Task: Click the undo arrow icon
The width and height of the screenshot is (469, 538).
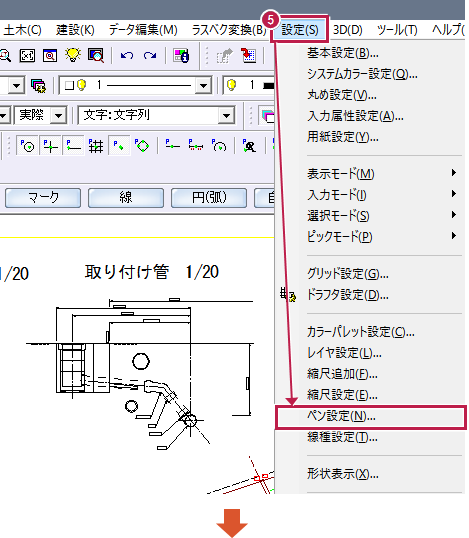Action: [127, 55]
